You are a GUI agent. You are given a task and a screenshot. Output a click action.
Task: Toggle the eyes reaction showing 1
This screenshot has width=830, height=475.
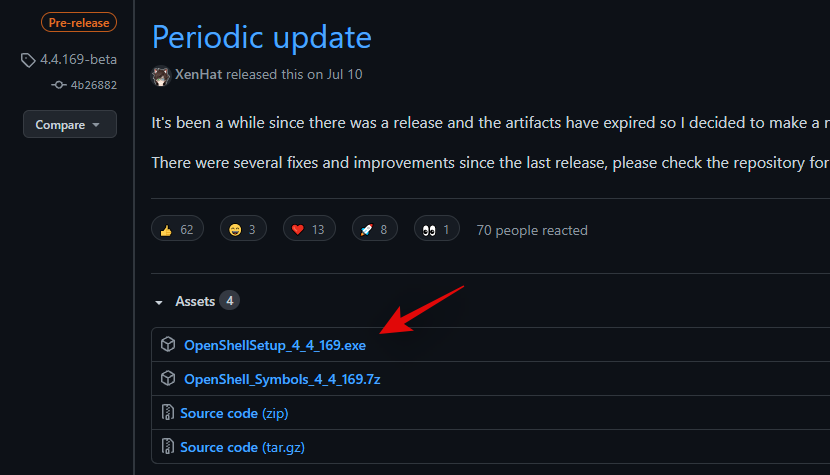tap(437, 229)
